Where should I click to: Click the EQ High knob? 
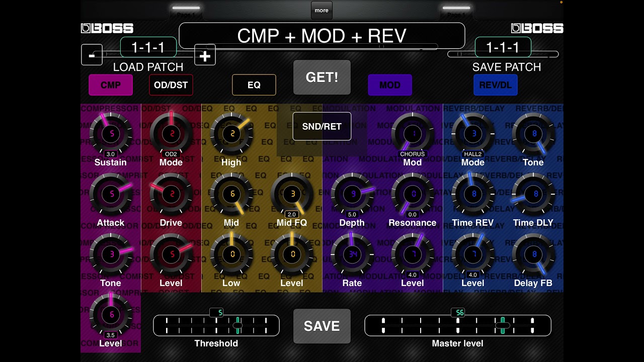231,134
